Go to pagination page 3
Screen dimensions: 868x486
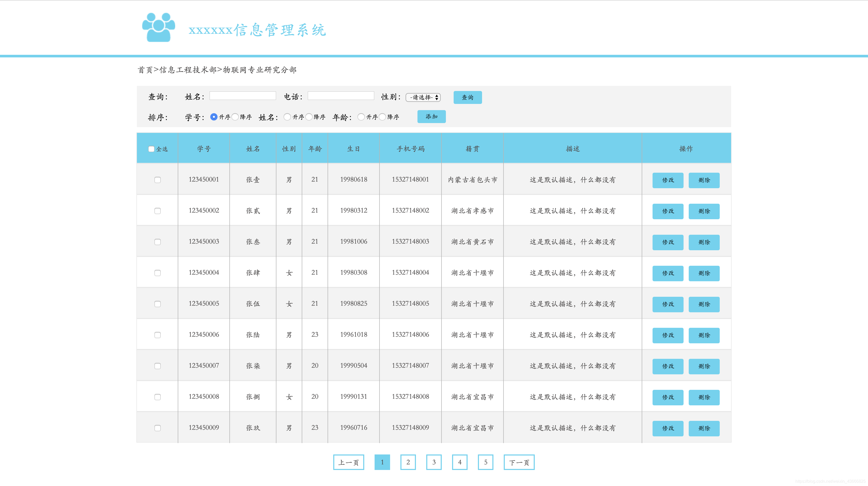(x=434, y=462)
